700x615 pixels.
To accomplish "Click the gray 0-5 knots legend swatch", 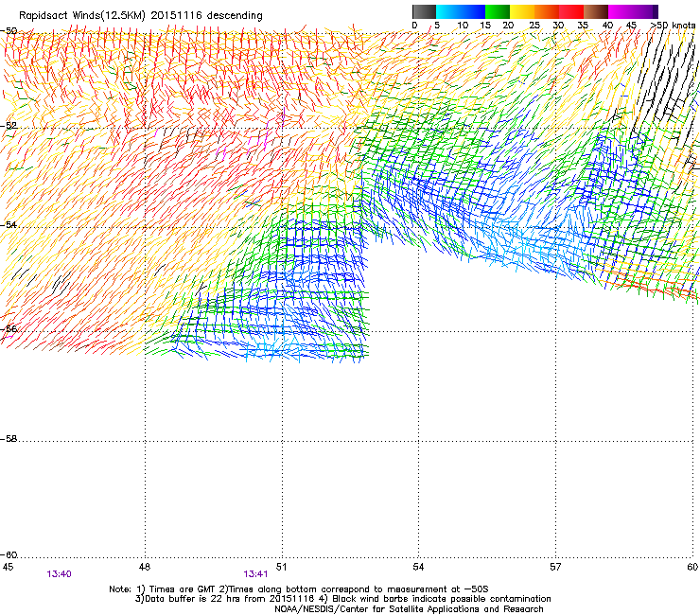I will (x=424, y=11).
